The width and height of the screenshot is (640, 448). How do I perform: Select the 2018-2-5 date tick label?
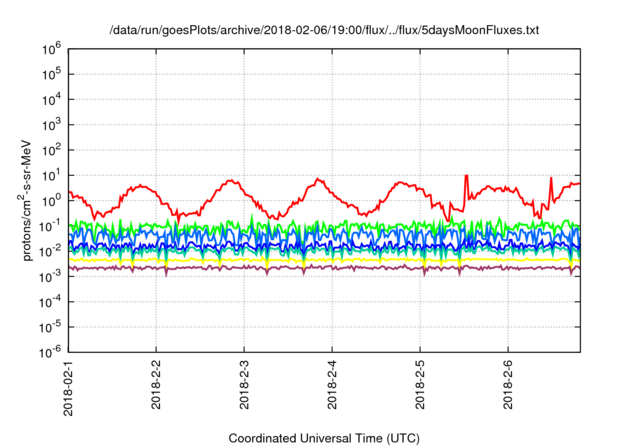[x=420, y=385]
